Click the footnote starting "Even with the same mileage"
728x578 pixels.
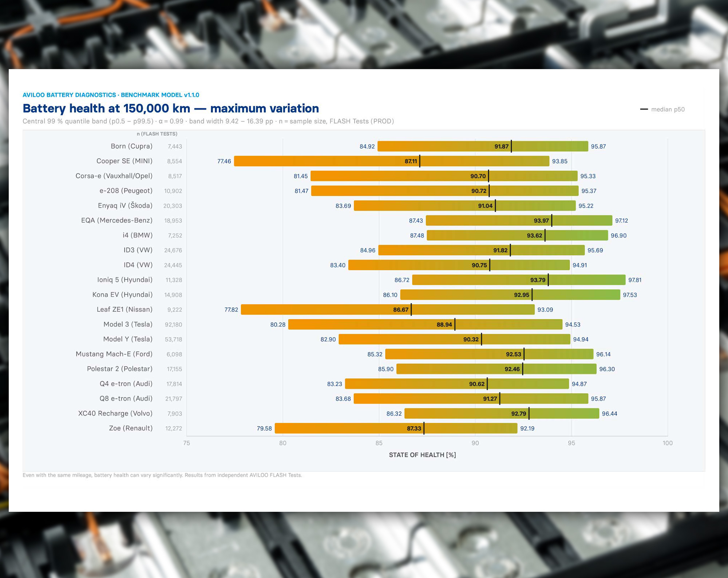(x=162, y=475)
